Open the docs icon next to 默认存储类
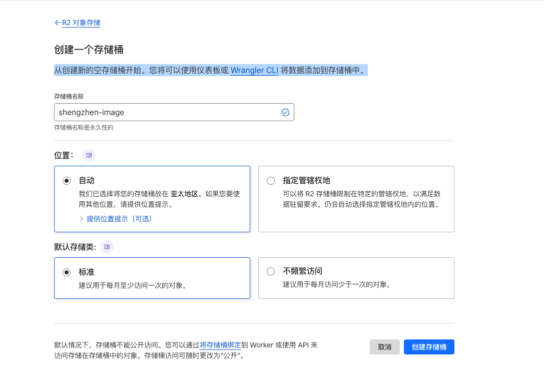The width and height of the screenshot is (544, 392). pyautogui.click(x=107, y=247)
